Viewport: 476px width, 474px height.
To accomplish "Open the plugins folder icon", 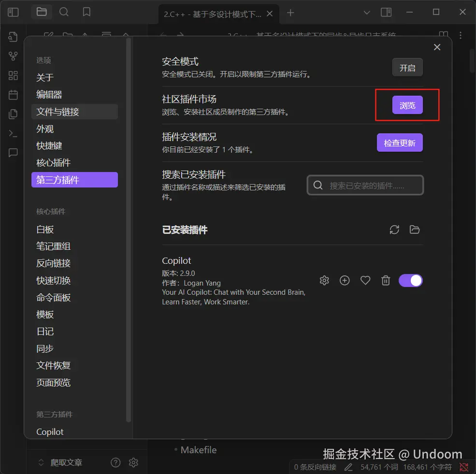I will click(414, 230).
